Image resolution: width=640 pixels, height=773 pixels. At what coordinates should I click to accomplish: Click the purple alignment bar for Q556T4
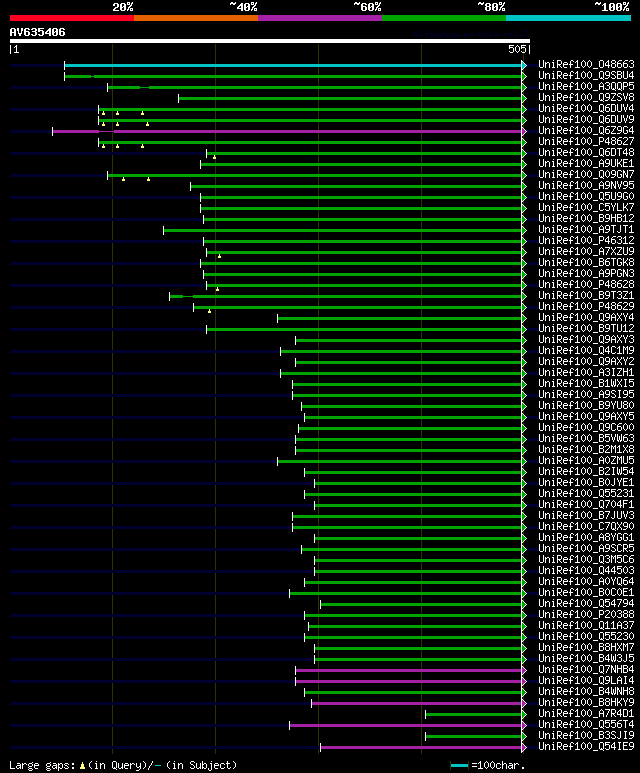coord(406,725)
